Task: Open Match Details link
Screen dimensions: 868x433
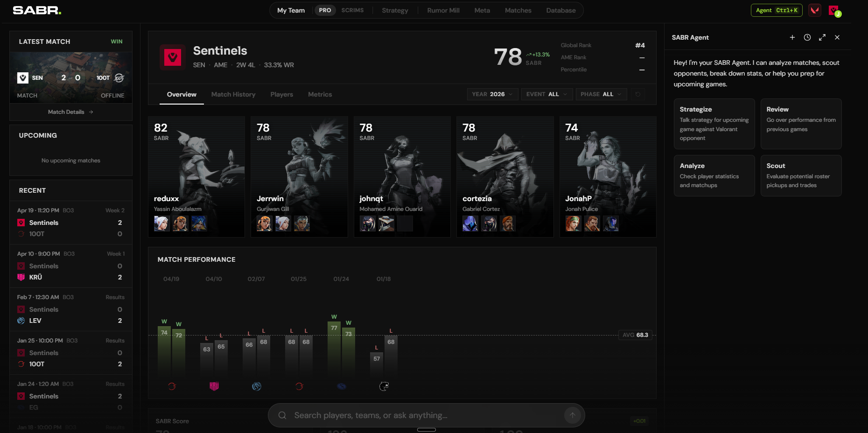Action: tap(70, 112)
